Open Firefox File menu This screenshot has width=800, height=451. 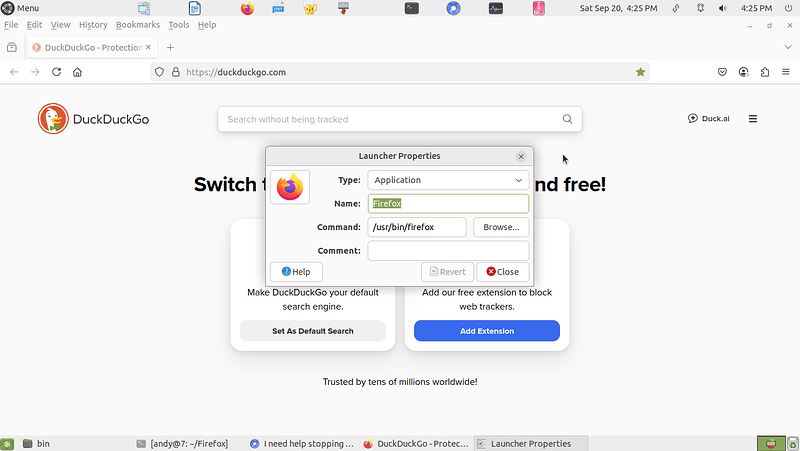pyautogui.click(x=11, y=24)
